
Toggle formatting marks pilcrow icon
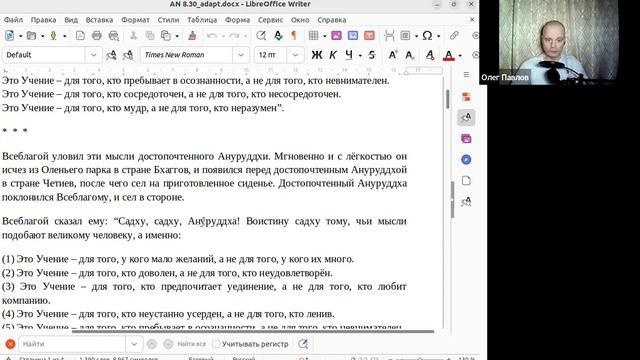point(293,36)
